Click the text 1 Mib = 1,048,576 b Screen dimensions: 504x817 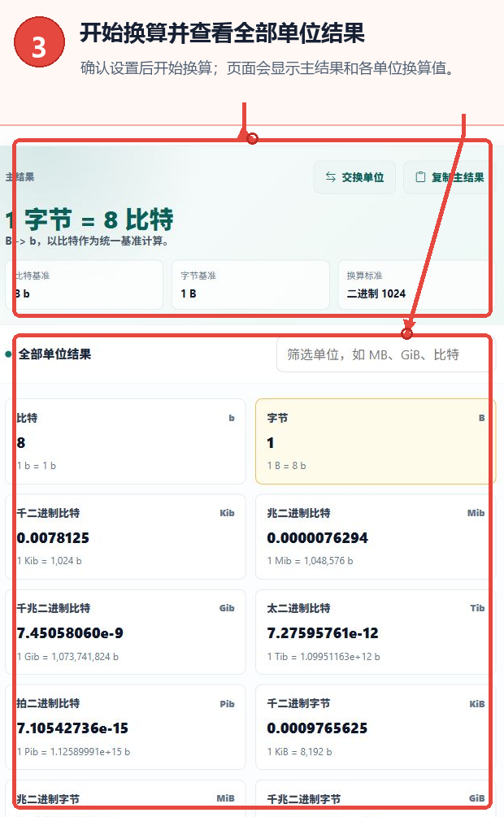tap(310, 561)
